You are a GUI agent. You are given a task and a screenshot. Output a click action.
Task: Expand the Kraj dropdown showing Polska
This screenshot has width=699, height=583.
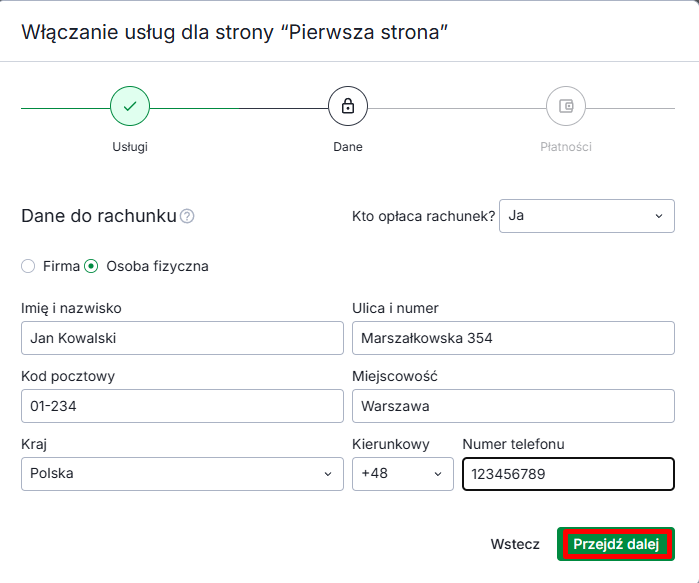click(x=181, y=474)
